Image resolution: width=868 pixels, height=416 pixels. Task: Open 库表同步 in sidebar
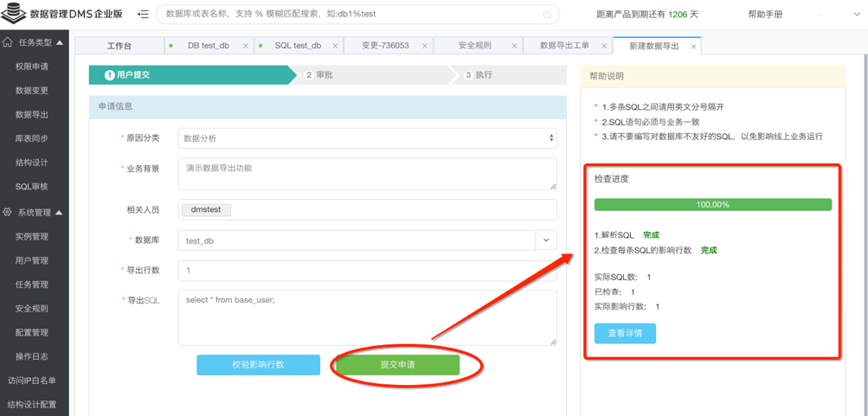(x=31, y=138)
